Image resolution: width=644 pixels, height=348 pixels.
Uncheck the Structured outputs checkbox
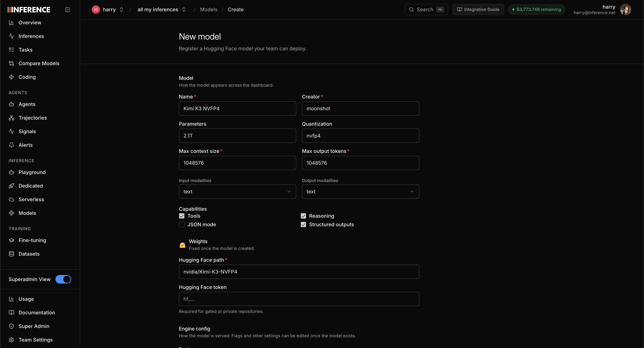(303, 224)
